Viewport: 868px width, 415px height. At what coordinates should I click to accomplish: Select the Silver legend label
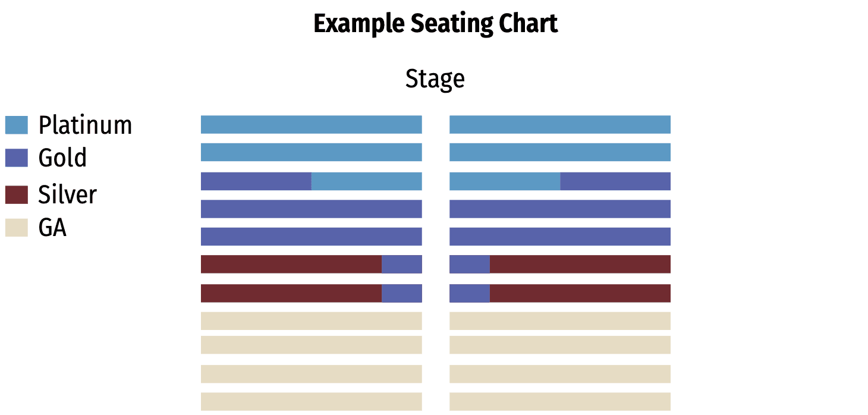click(67, 195)
